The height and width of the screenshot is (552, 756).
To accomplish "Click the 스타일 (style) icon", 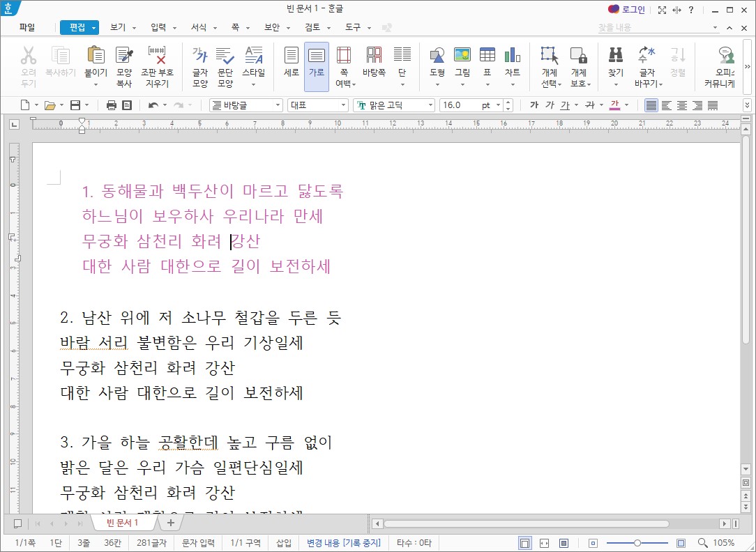I will (x=254, y=56).
